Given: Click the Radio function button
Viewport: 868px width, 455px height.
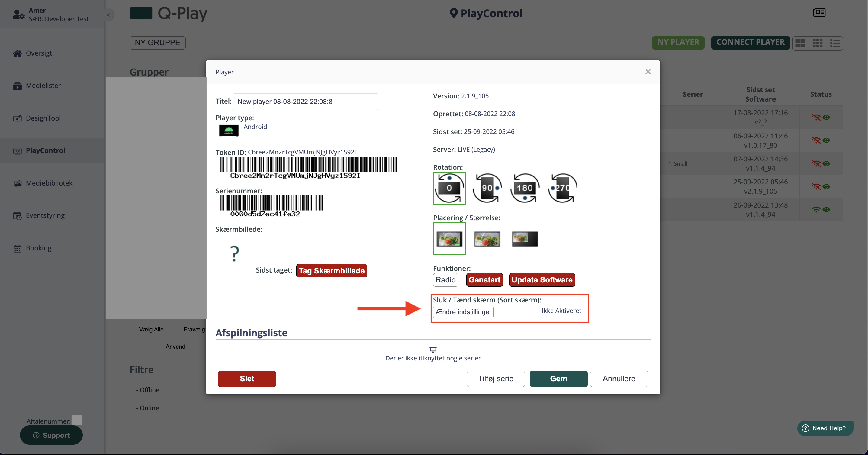Looking at the screenshot, I should tap(445, 280).
